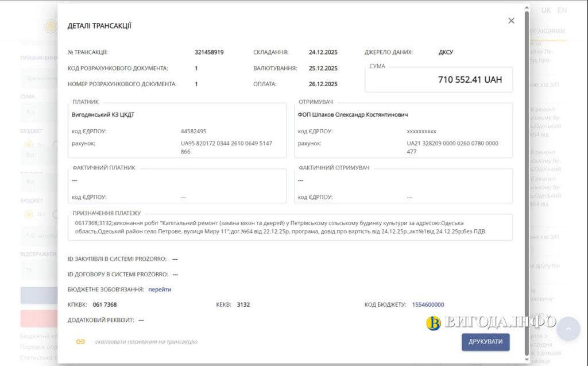Switch language to UK

click(x=546, y=10)
